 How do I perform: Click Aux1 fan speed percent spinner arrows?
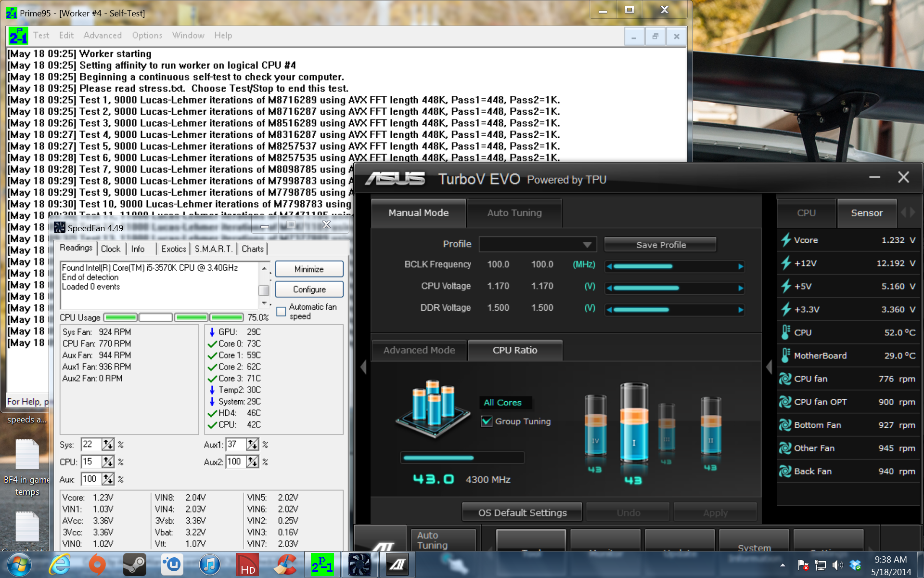(252, 444)
